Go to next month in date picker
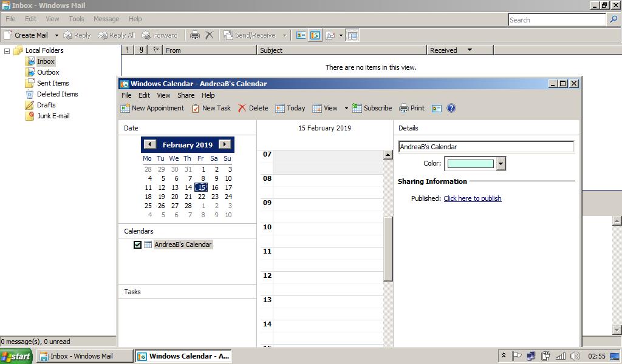Image resolution: width=622 pixels, height=364 pixels. (x=225, y=144)
